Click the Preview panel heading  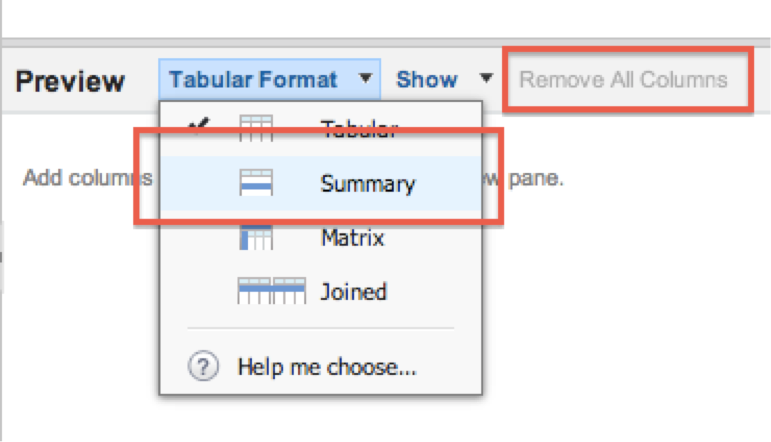click(70, 81)
